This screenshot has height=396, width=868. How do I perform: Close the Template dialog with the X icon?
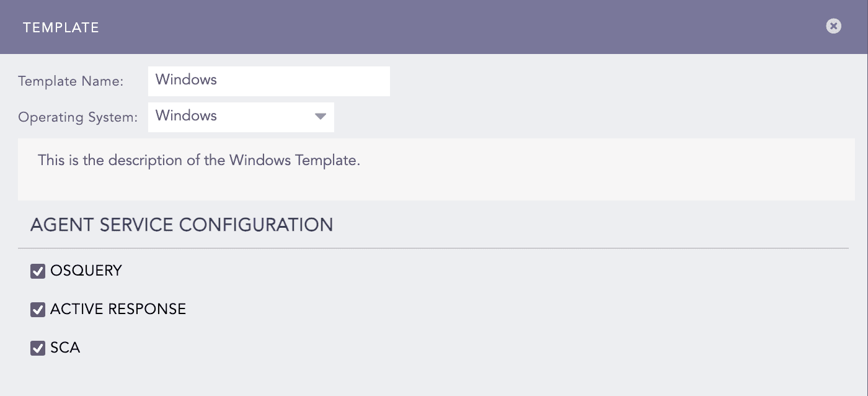coord(833,26)
